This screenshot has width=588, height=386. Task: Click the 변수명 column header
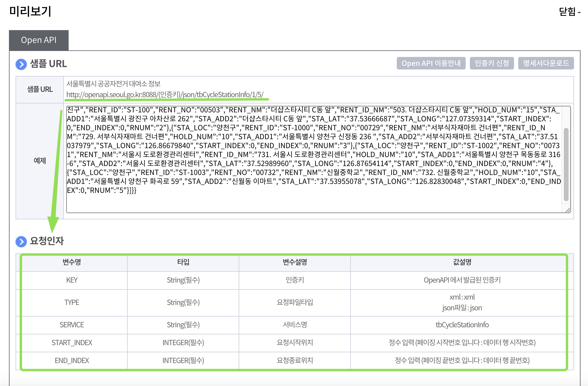click(x=72, y=262)
